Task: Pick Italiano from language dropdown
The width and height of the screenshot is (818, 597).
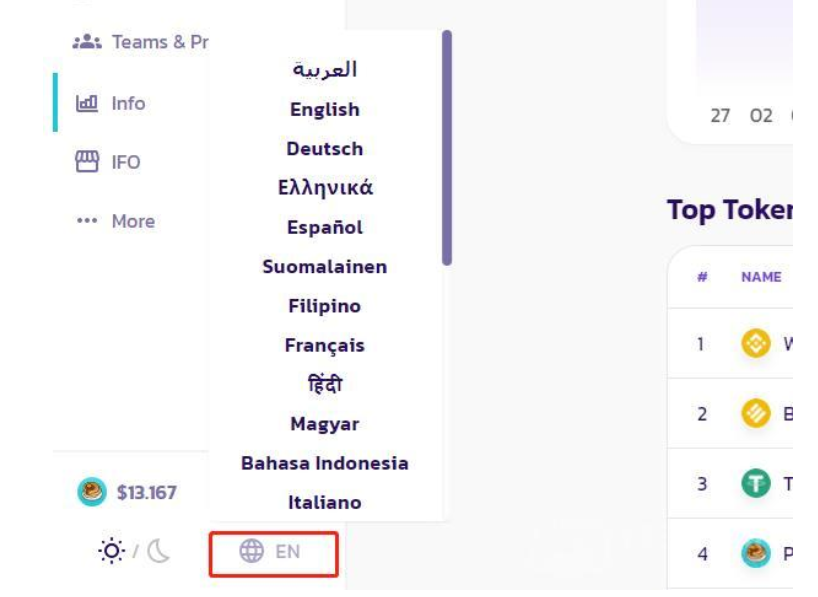Action: (x=324, y=503)
